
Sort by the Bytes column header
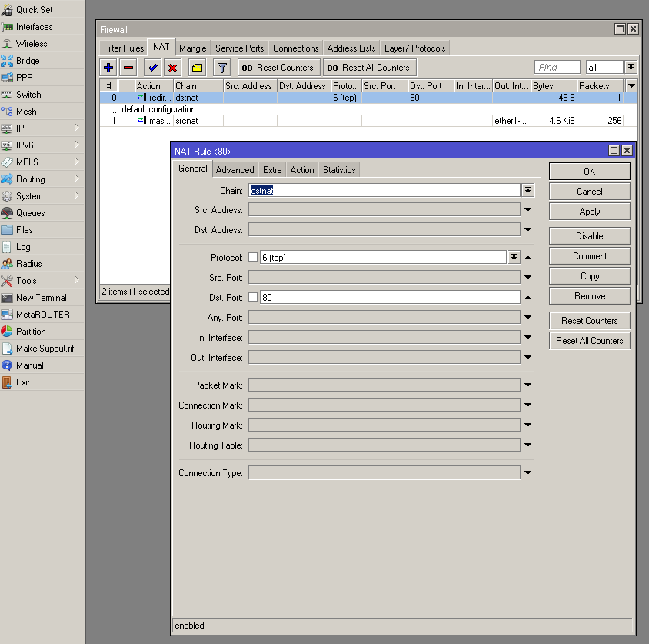(554, 85)
